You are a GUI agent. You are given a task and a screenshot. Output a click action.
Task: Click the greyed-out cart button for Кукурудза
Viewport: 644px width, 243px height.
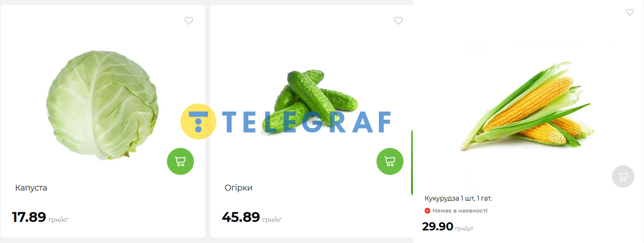[x=623, y=177]
